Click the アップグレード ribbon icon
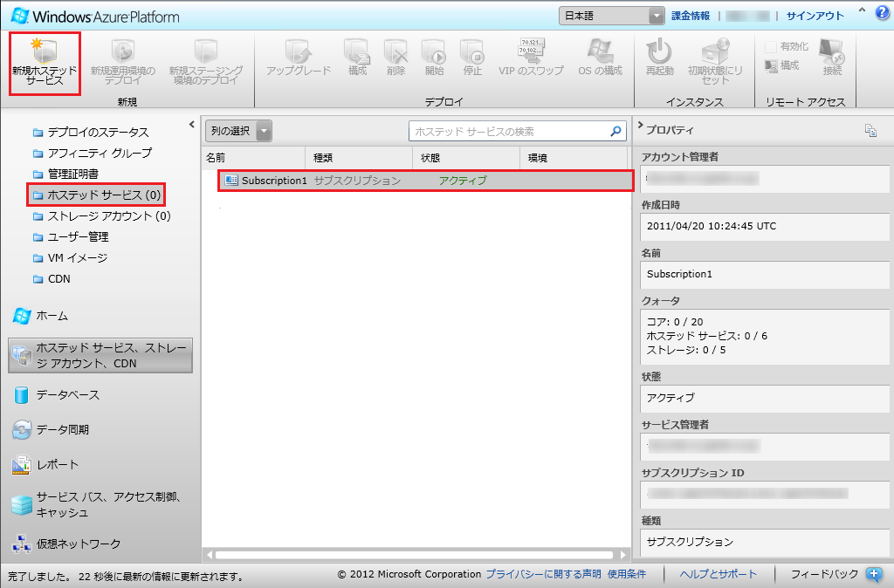894x588 pixels. [x=299, y=51]
